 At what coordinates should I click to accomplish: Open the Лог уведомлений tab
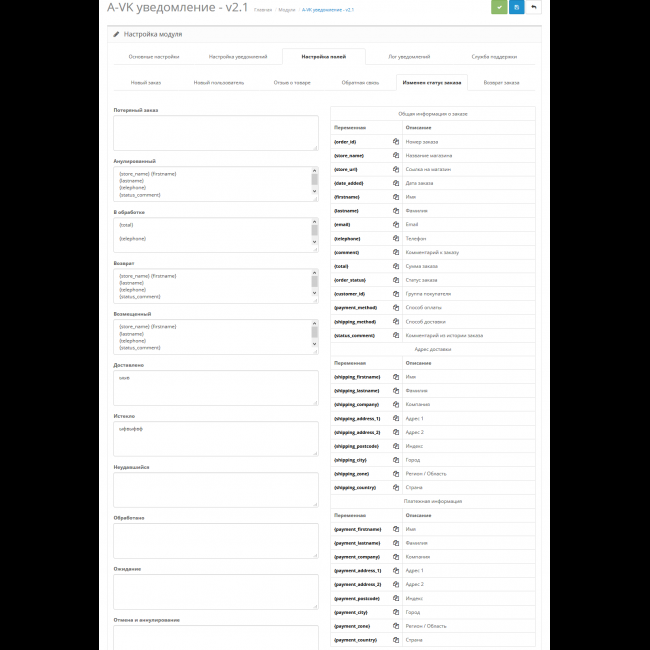click(409, 57)
